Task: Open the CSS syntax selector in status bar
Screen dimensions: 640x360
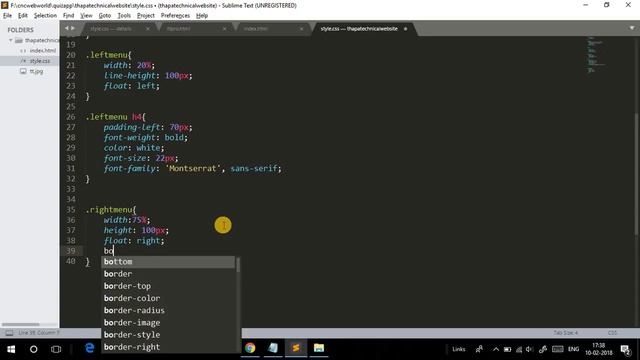Action: point(612,333)
